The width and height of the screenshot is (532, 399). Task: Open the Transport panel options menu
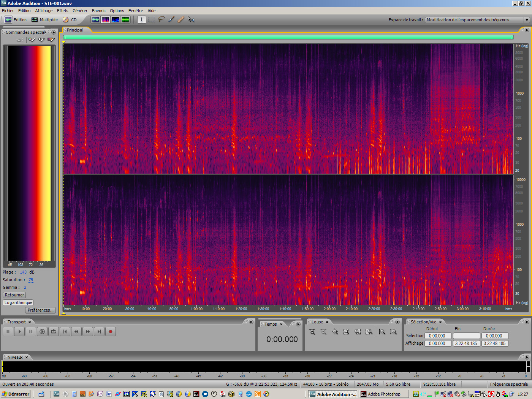pyautogui.click(x=250, y=321)
